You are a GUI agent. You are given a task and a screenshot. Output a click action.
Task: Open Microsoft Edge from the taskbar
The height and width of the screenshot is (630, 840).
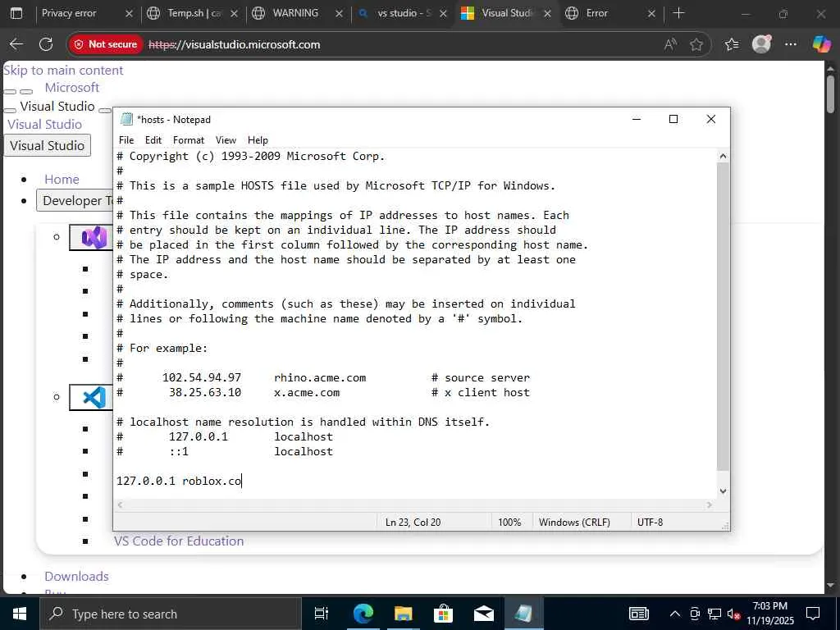point(363,614)
